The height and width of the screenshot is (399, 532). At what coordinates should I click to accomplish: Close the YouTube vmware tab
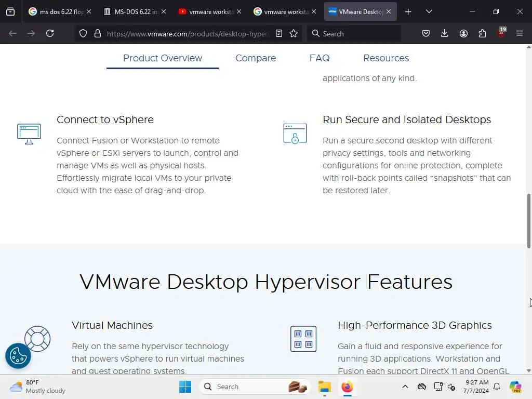tap(239, 11)
